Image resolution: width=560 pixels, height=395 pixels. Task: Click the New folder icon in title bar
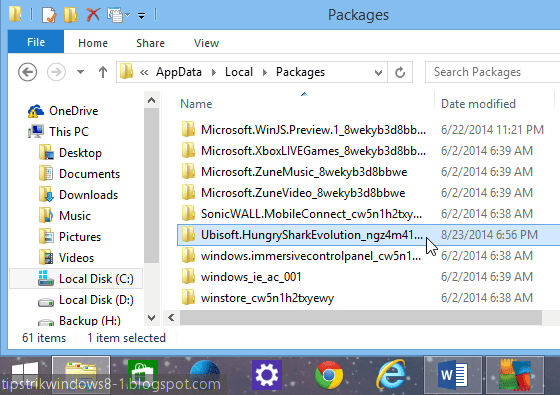coord(70,15)
